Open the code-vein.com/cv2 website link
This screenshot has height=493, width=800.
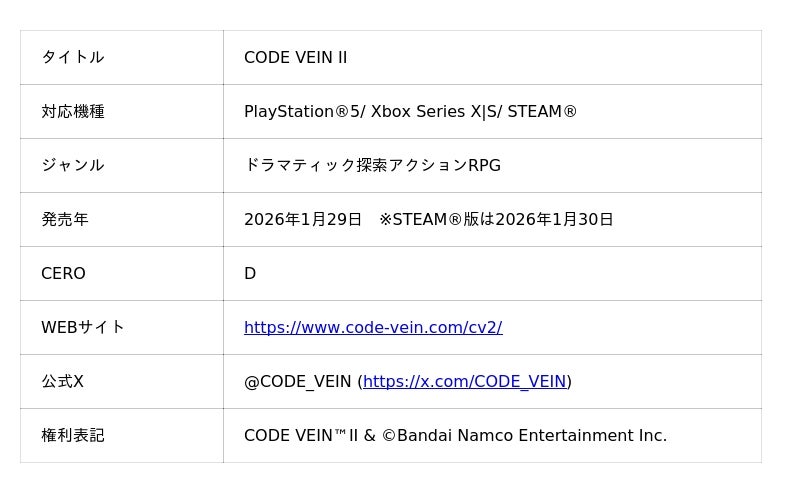click(x=373, y=328)
